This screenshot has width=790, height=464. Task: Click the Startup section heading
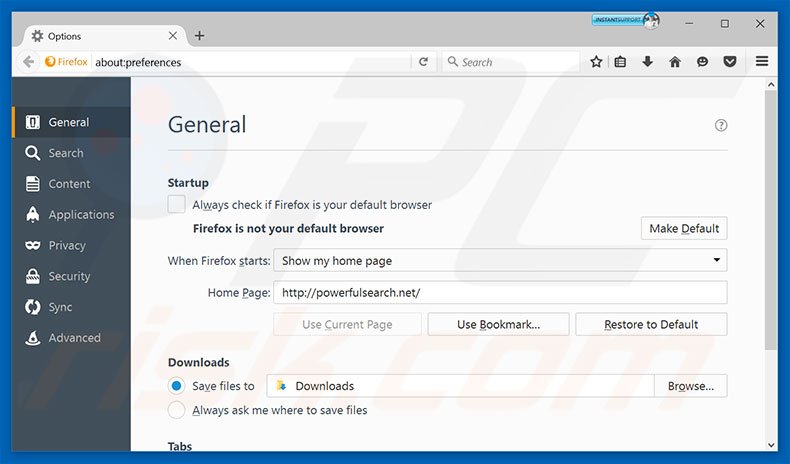coord(188,182)
